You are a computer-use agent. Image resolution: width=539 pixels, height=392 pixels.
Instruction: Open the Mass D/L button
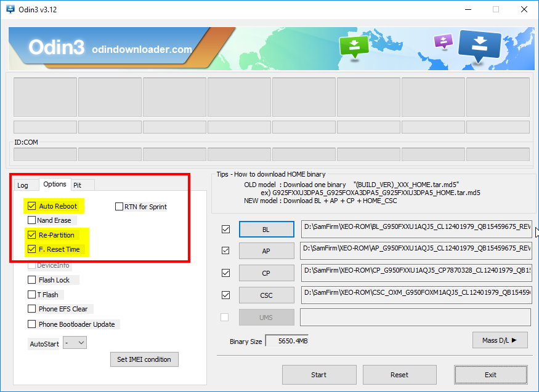coord(500,340)
